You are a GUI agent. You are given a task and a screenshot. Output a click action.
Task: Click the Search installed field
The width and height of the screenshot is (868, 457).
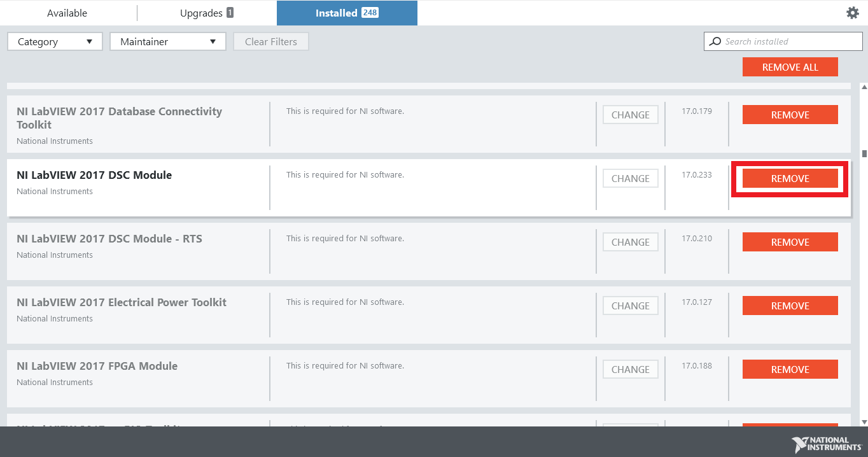coord(783,41)
